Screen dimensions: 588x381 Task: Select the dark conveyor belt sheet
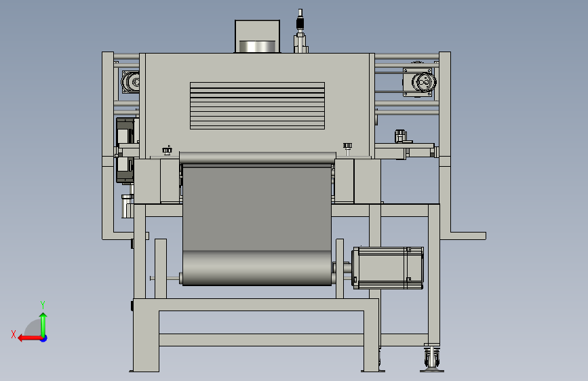[257, 208]
